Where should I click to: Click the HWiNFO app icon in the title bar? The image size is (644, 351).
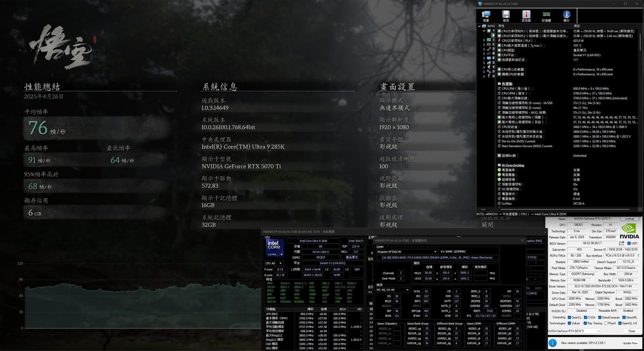pyautogui.click(x=480, y=4)
